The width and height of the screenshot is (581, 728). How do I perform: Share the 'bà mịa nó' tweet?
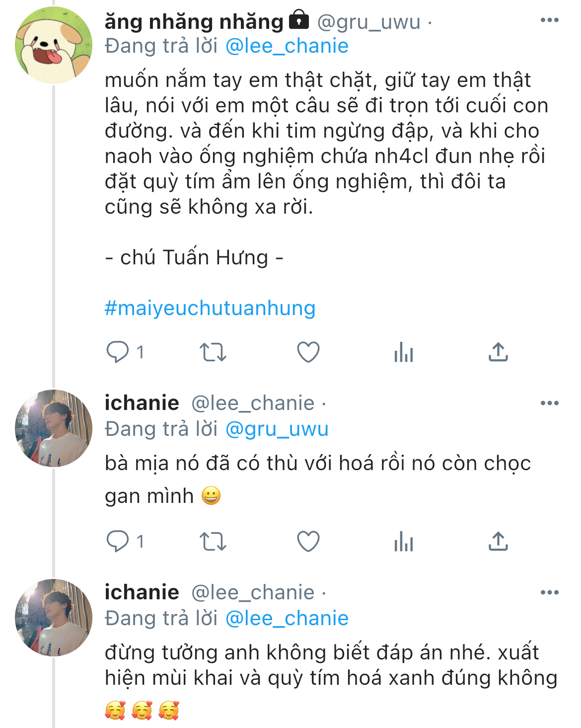(498, 541)
